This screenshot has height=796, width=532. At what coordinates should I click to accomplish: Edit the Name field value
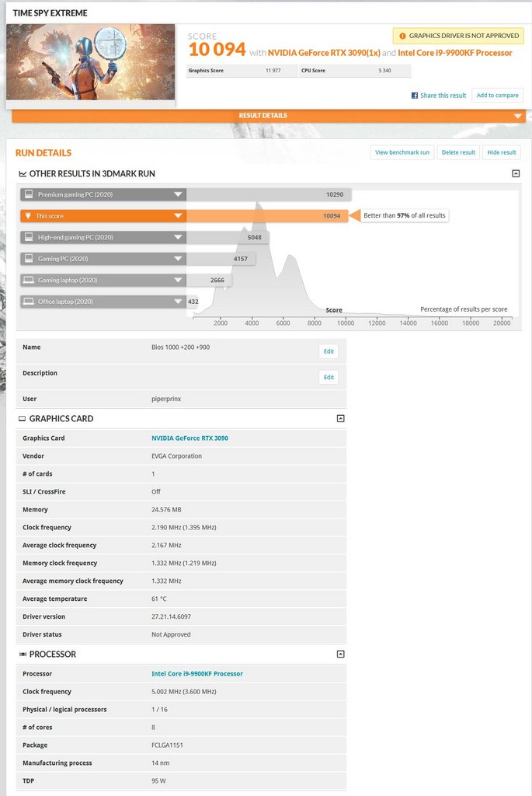click(x=329, y=351)
